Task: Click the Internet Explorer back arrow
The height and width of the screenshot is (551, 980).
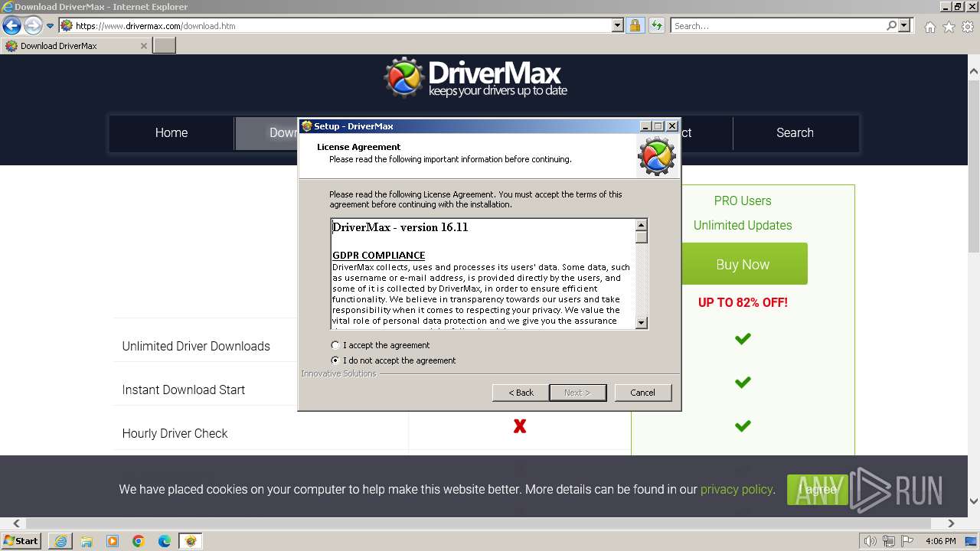Action: point(11,25)
